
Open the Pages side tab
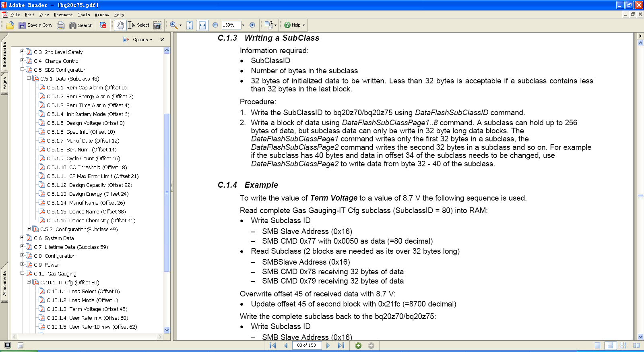(x=4, y=83)
